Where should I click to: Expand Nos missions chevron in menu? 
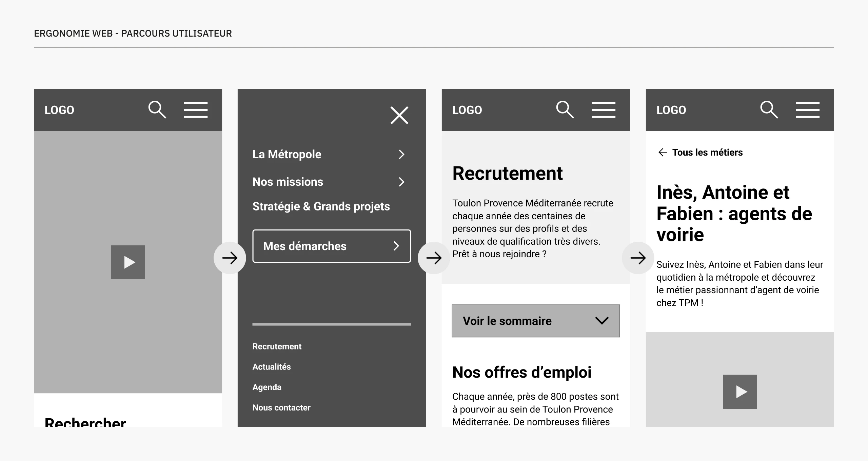click(x=401, y=182)
